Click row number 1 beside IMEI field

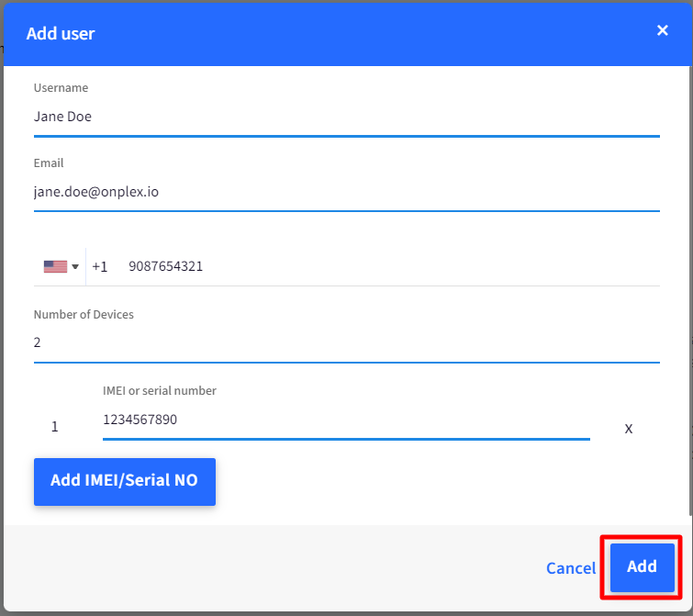(55, 427)
